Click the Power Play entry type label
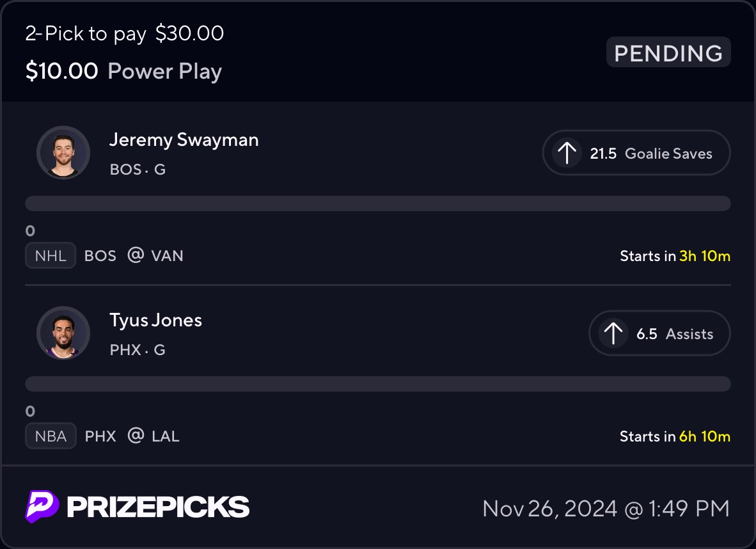 tap(165, 71)
